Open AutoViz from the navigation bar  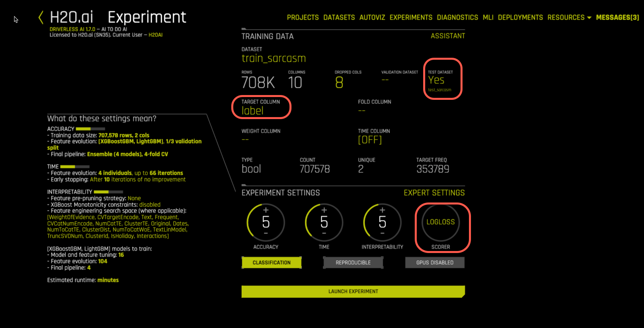372,18
